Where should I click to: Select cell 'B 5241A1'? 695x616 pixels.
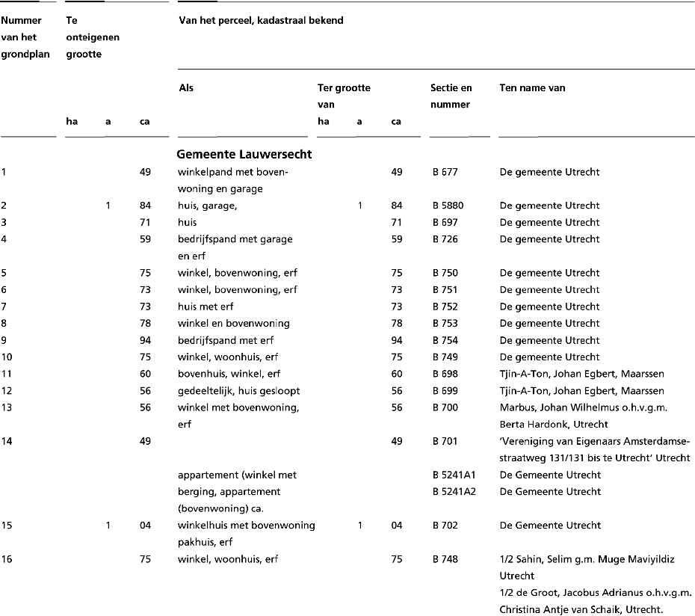[x=454, y=475]
